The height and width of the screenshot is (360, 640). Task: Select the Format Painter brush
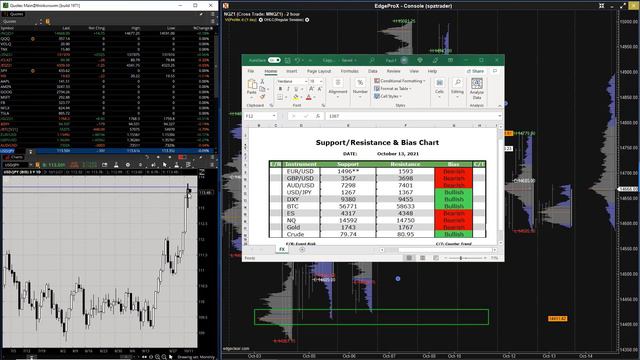click(262, 97)
